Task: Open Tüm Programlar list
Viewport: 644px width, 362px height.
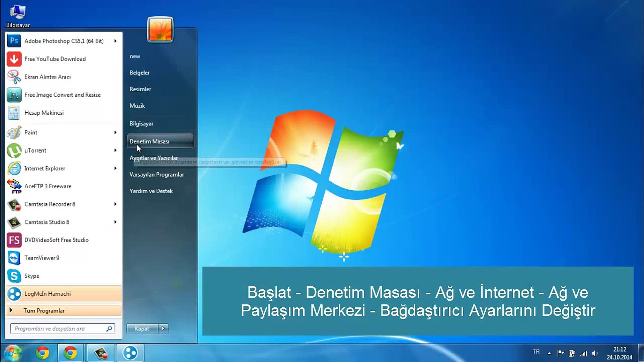Action: [x=44, y=311]
